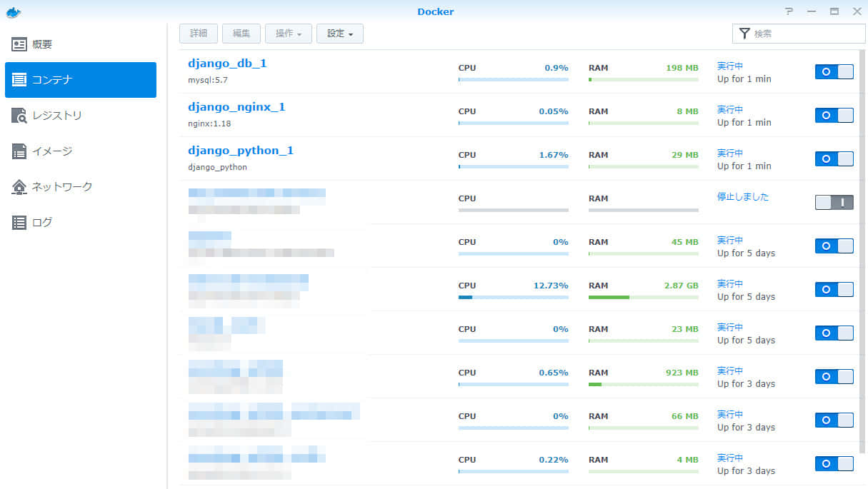Open the イメージ images icon in sidebar

[x=21, y=151]
